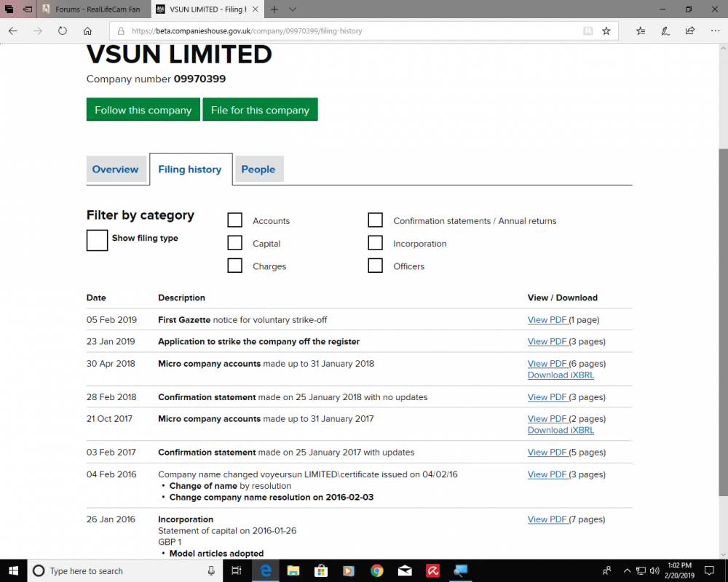This screenshot has height=582, width=728.
Task: Check the Incorporation filter
Action: click(375, 242)
